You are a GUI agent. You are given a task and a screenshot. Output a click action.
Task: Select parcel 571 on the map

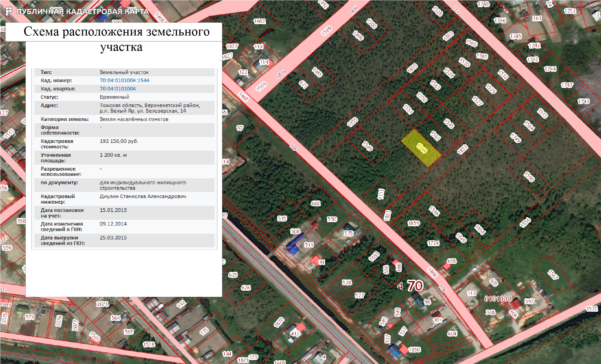pyautogui.click(x=30, y=317)
